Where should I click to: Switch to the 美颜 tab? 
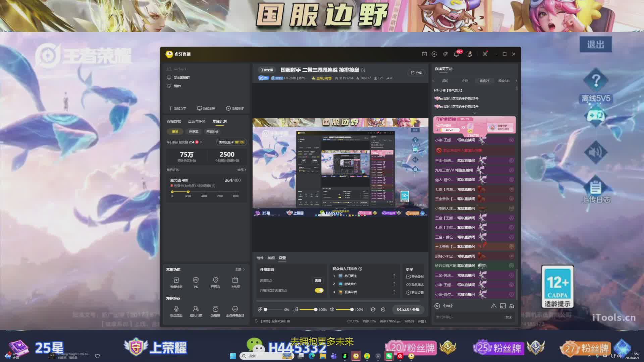271,258
